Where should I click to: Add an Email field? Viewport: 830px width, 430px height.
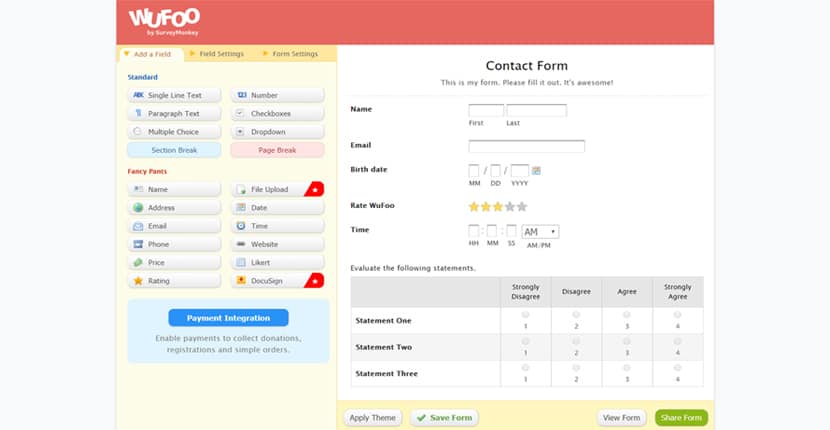pos(174,226)
